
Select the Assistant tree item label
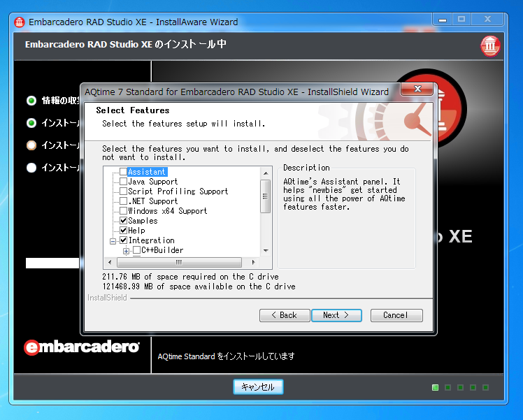point(147,172)
